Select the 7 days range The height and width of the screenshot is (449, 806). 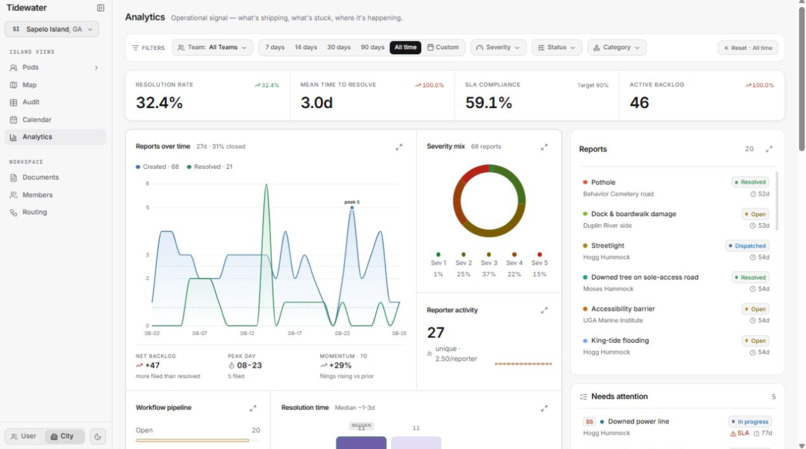tap(274, 47)
